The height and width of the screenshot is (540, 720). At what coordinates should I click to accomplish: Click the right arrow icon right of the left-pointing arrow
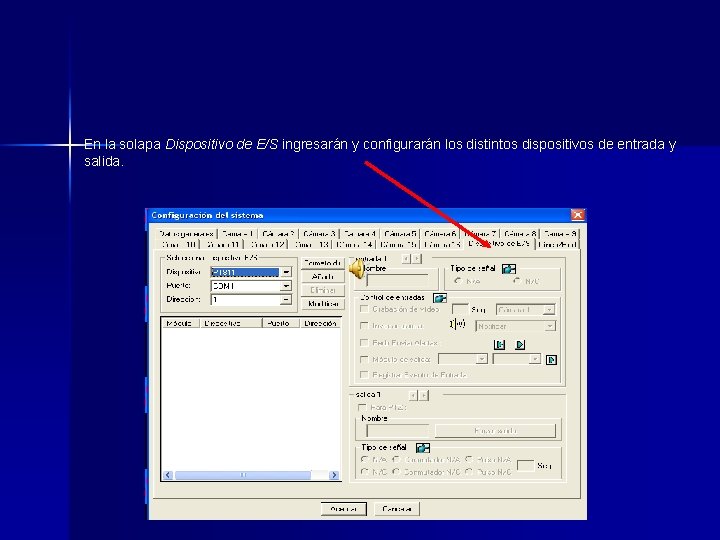tap(520, 344)
